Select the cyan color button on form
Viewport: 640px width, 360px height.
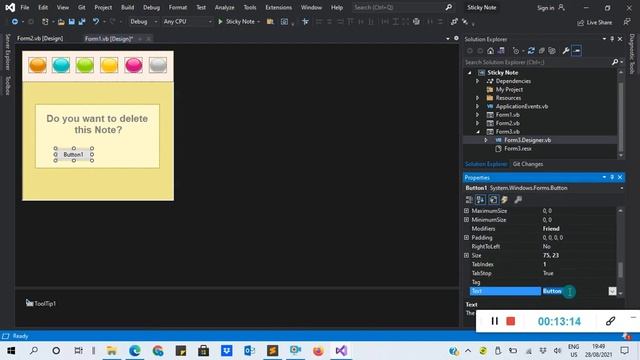pyautogui.click(x=61, y=65)
